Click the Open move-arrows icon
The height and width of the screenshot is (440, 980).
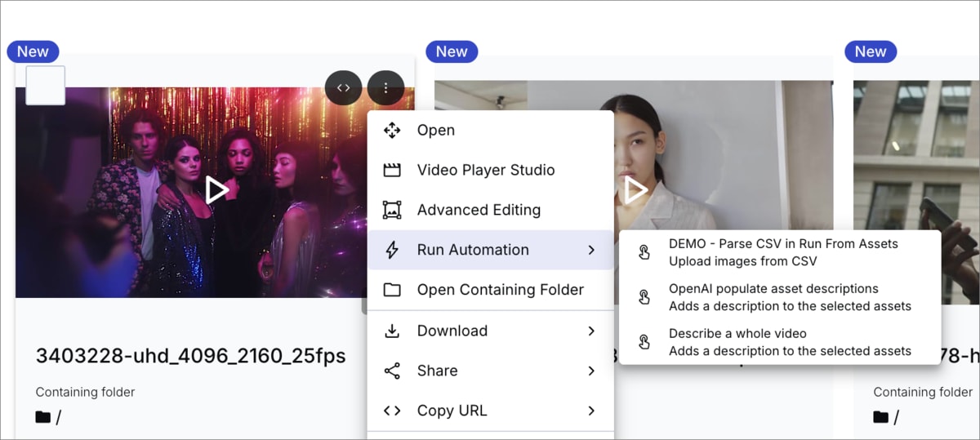coord(392,131)
